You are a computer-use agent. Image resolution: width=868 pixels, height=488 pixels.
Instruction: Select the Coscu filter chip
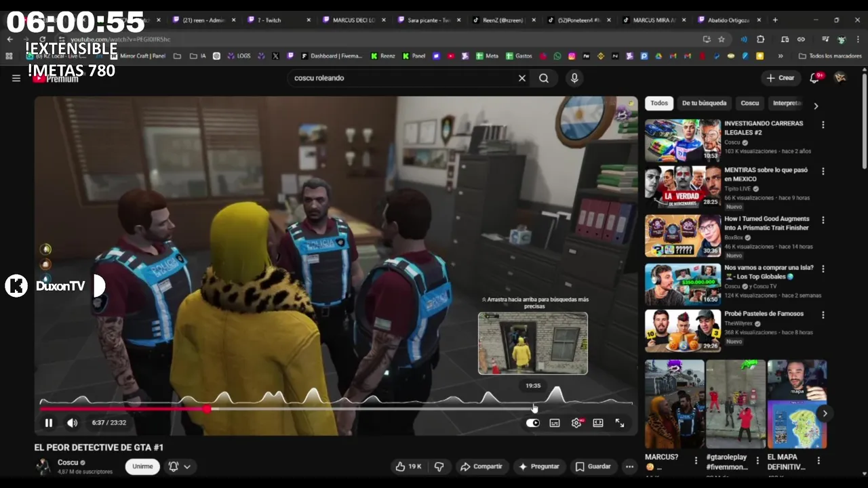[x=750, y=103]
